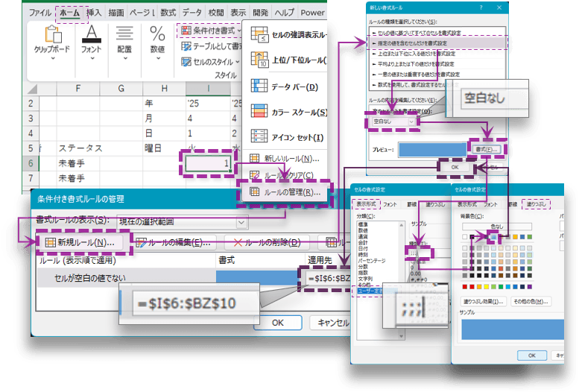Image resolution: width=579 pixels, height=392 pixels.
Task: Select フォント tab in the 背景色 dialog
Action: coord(490,204)
